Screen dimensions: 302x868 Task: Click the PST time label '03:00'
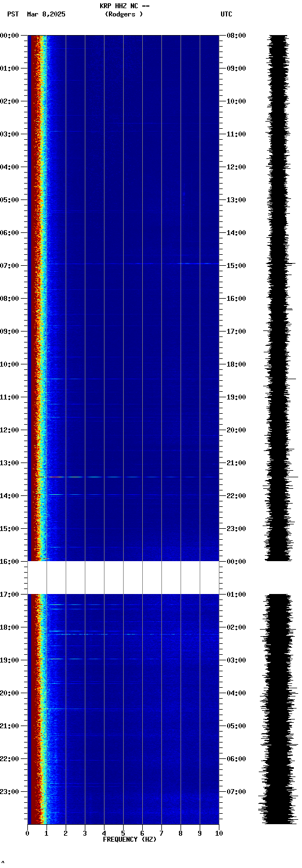click(10, 134)
